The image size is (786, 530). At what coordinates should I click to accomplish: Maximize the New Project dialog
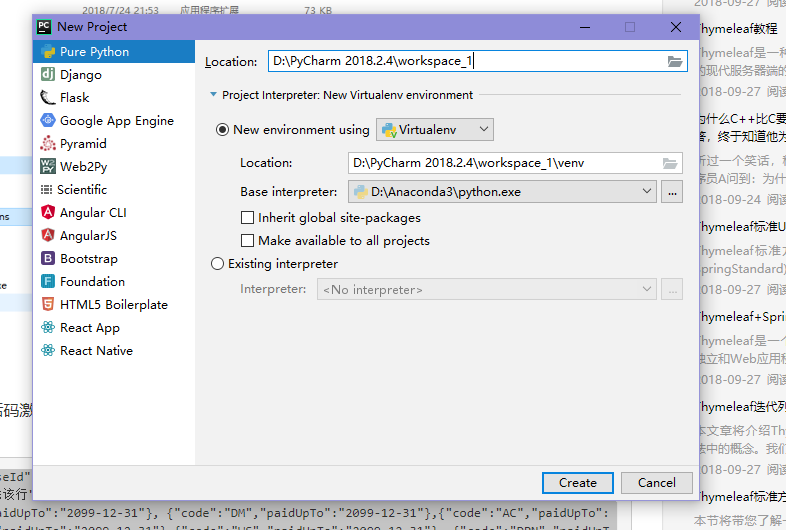[x=630, y=27]
